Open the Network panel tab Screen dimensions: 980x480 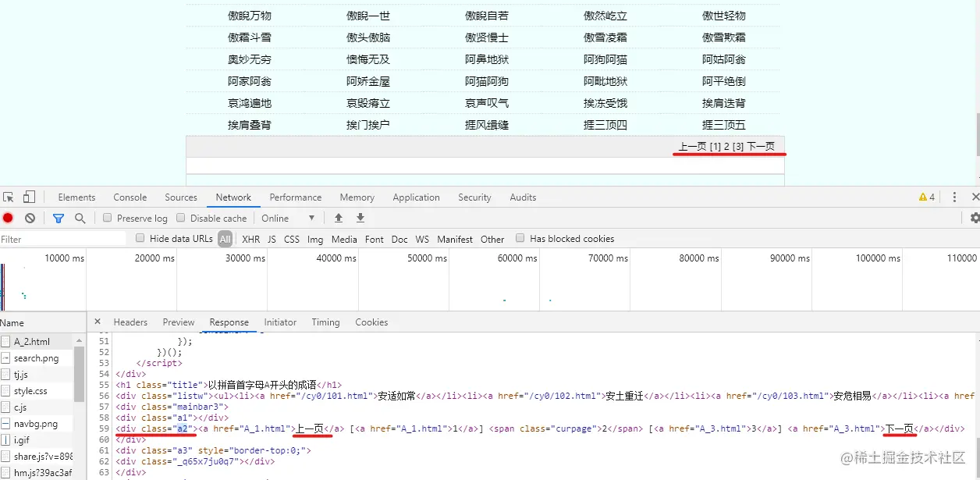pyautogui.click(x=234, y=197)
